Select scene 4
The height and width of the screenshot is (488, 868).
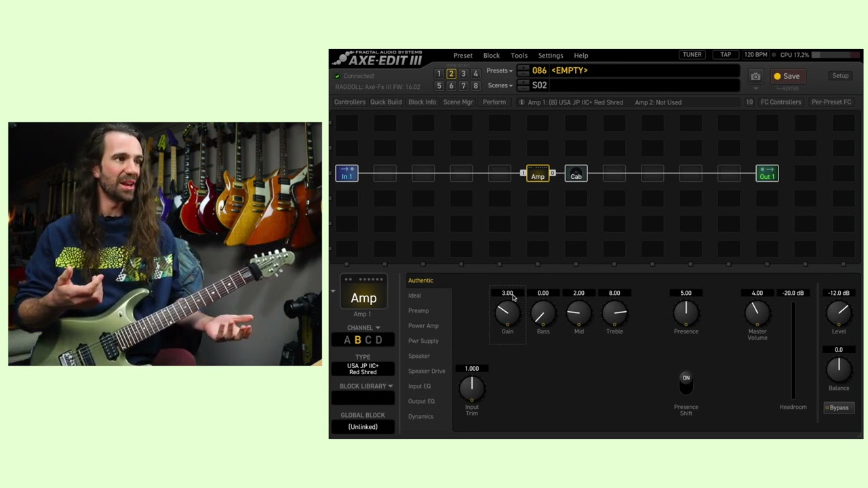[x=475, y=73]
